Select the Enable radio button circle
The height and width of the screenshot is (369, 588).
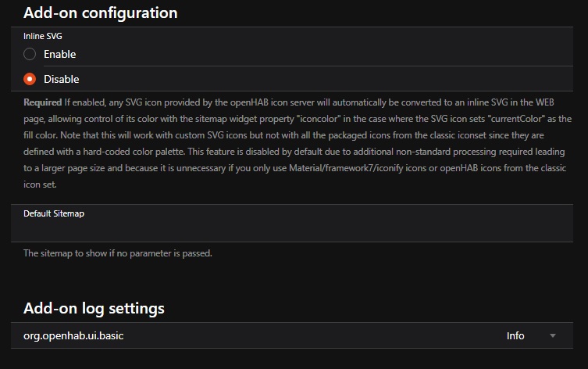tap(30, 54)
